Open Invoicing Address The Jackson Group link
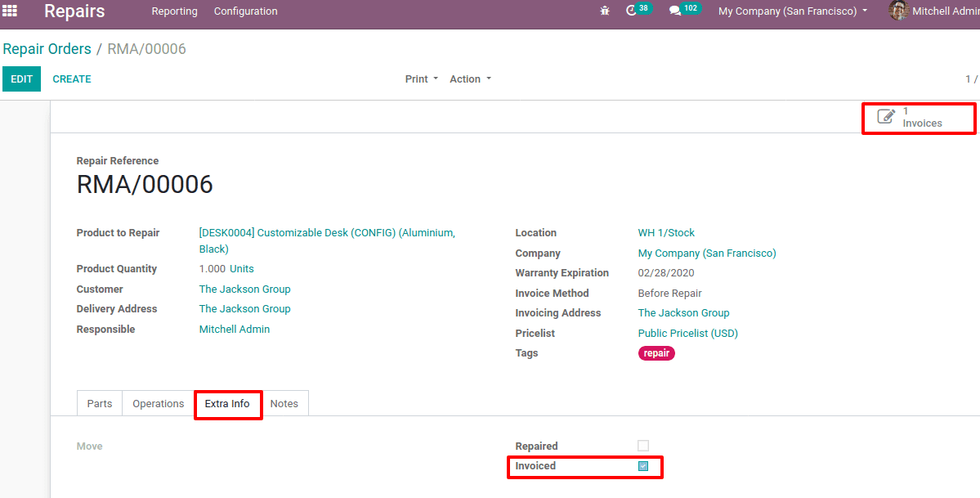The image size is (980, 498). point(684,313)
